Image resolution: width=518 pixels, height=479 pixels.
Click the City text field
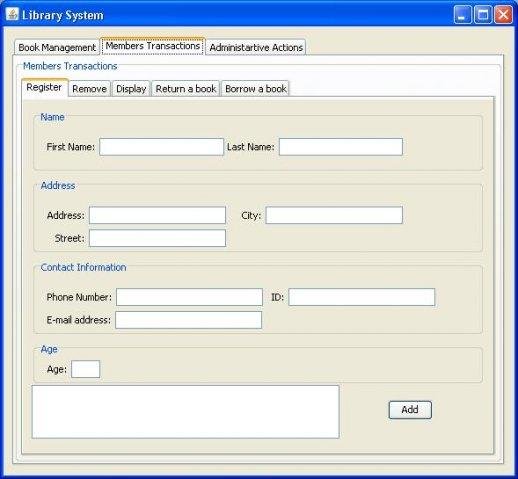pyautogui.click(x=334, y=215)
